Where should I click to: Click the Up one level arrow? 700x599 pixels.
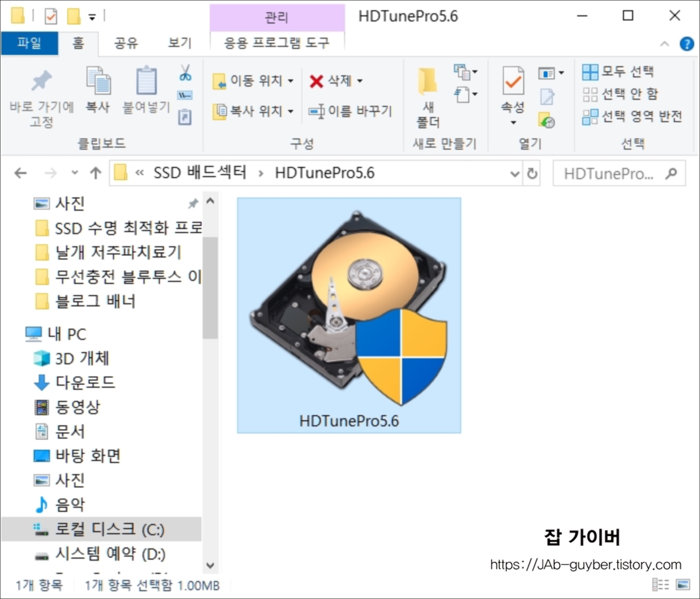pyautogui.click(x=96, y=173)
